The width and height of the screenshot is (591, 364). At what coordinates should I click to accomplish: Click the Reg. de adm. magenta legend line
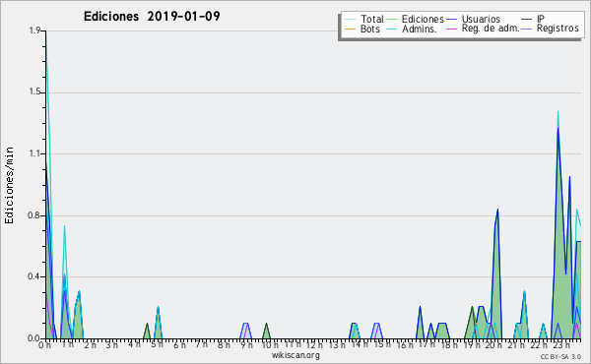click(451, 29)
